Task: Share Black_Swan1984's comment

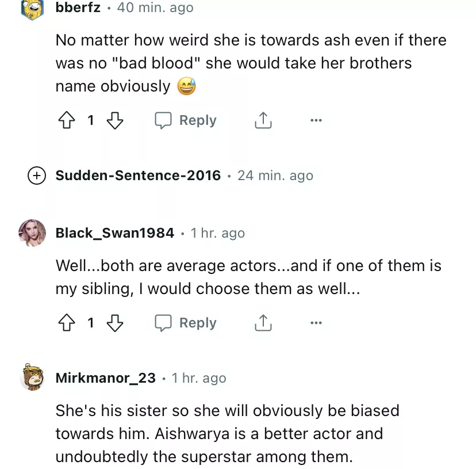Action: click(263, 323)
